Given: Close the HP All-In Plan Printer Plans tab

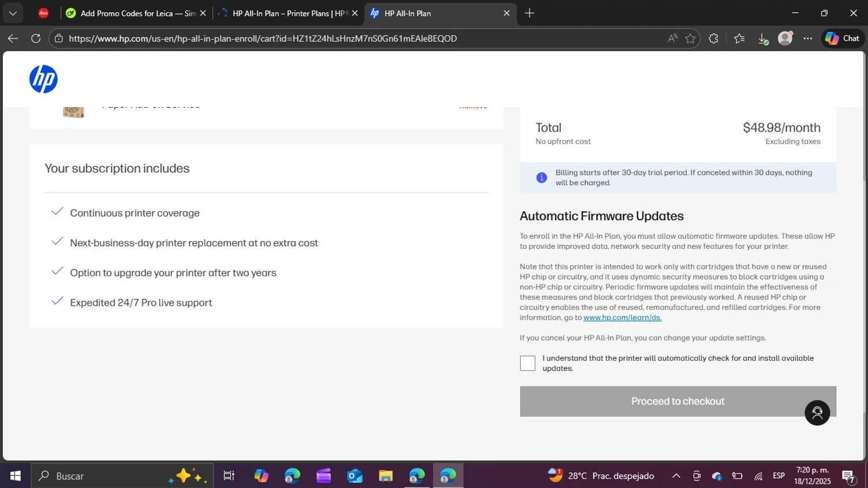Looking at the screenshot, I should pos(355,13).
